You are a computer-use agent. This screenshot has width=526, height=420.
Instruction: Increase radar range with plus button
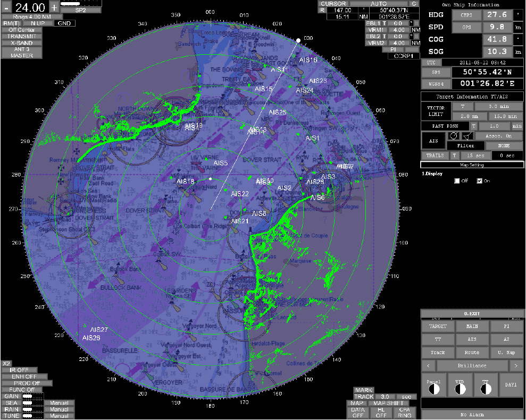[x=54, y=7]
